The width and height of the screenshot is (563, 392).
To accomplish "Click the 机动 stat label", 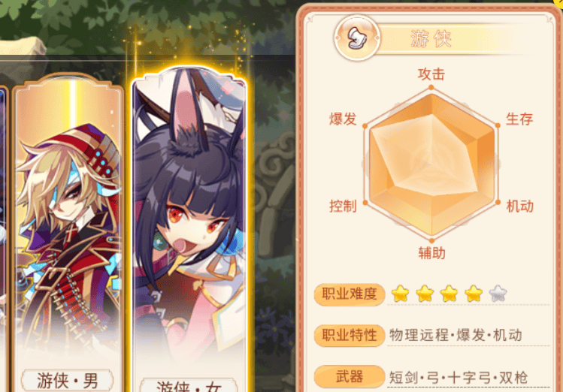I will (x=519, y=207).
